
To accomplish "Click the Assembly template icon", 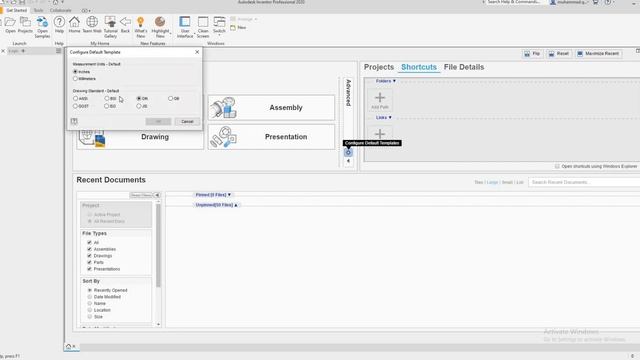I will [x=223, y=108].
